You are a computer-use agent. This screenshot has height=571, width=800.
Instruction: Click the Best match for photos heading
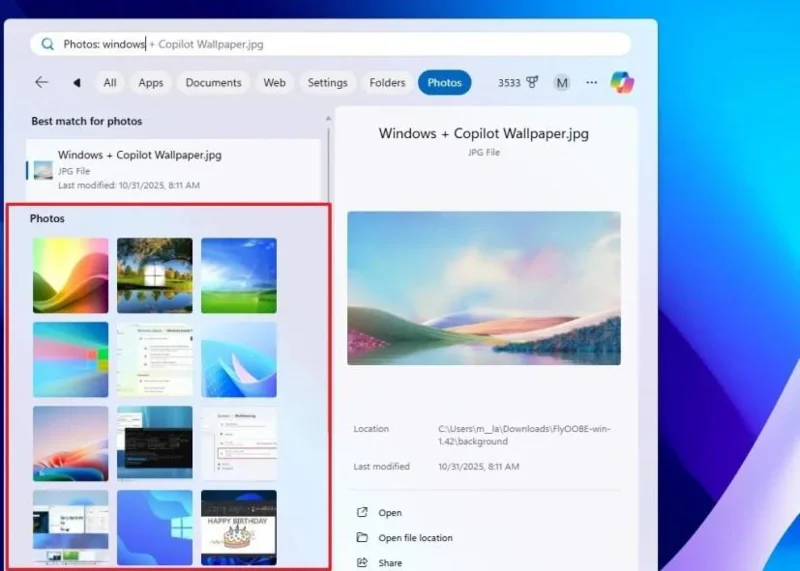tap(87, 121)
